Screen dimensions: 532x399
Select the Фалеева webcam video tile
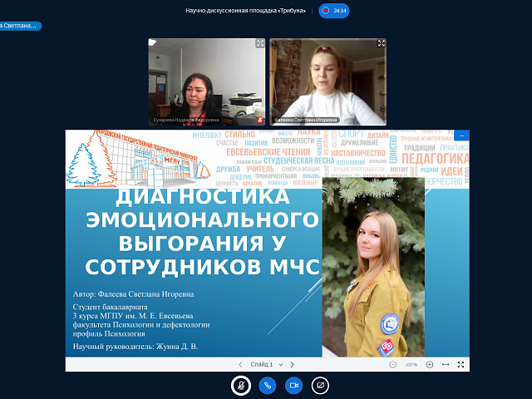[328, 81]
